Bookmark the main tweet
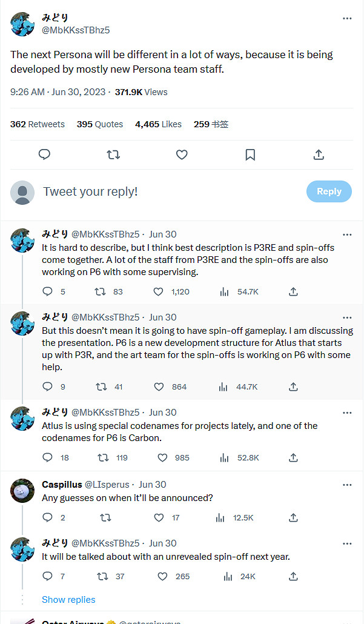The width and height of the screenshot is (364, 624). (250, 154)
